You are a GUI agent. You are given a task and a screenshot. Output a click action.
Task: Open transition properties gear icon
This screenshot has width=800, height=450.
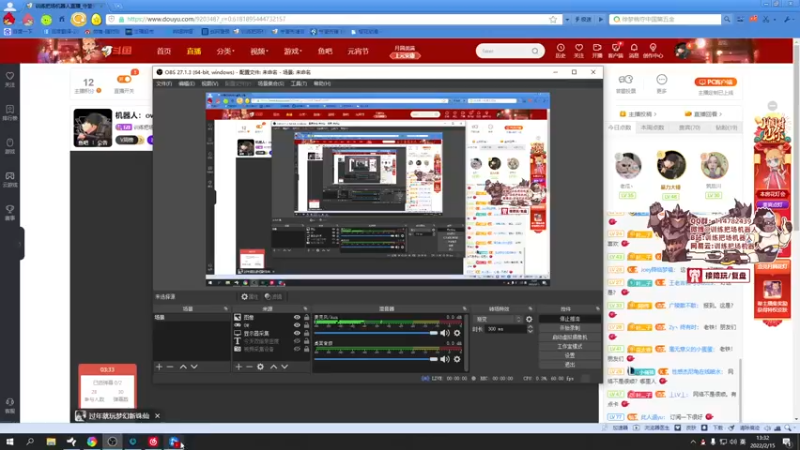pyautogui.click(x=529, y=319)
